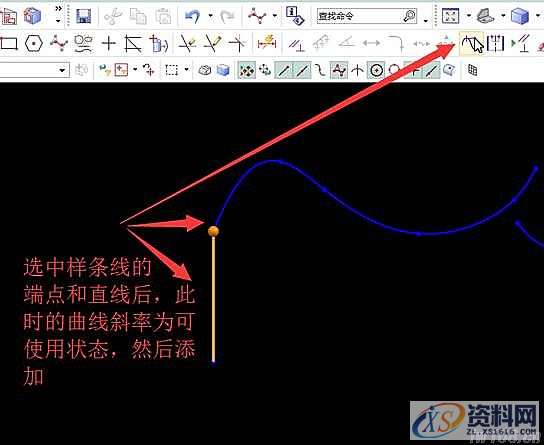The height and width of the screenshot is (445, 544).
Task: Click the command finder search field
Action: 367,16
